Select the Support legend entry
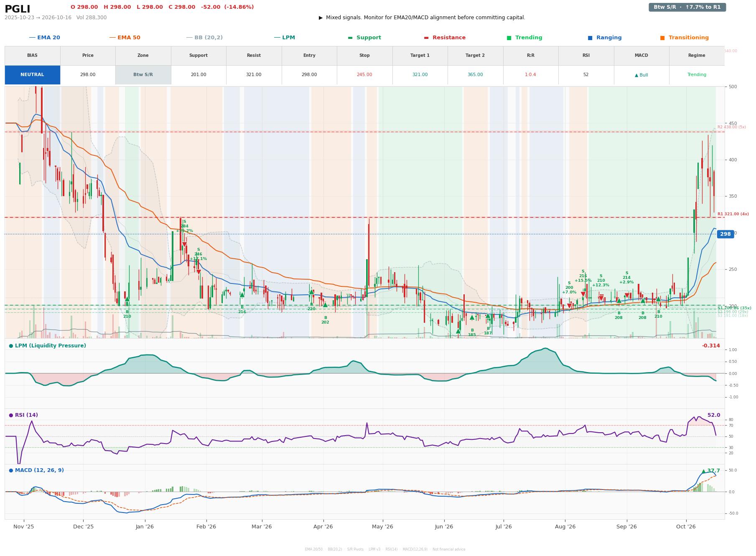This screenshot has width=756, height=556. (364, 38)
